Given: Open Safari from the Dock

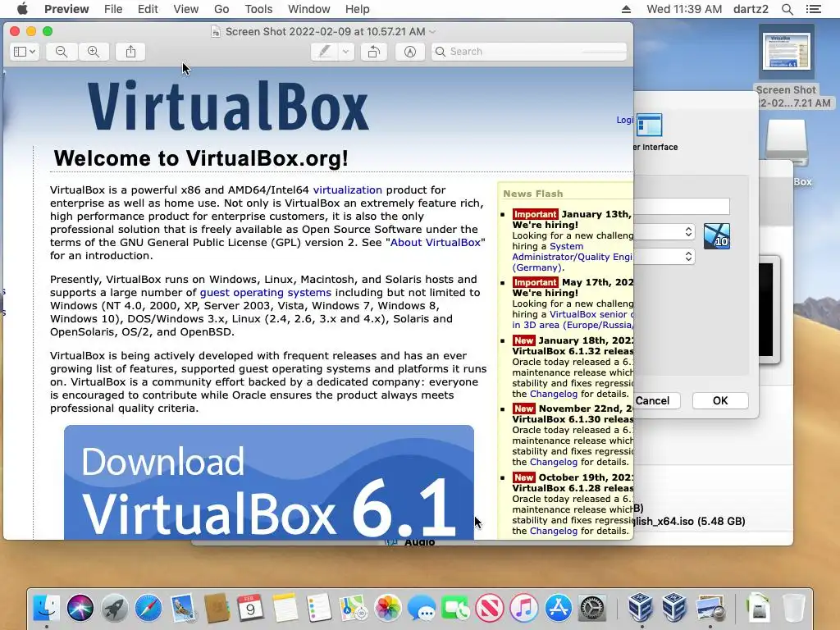Looking at the screenshot, I should [x=148, y=608].
